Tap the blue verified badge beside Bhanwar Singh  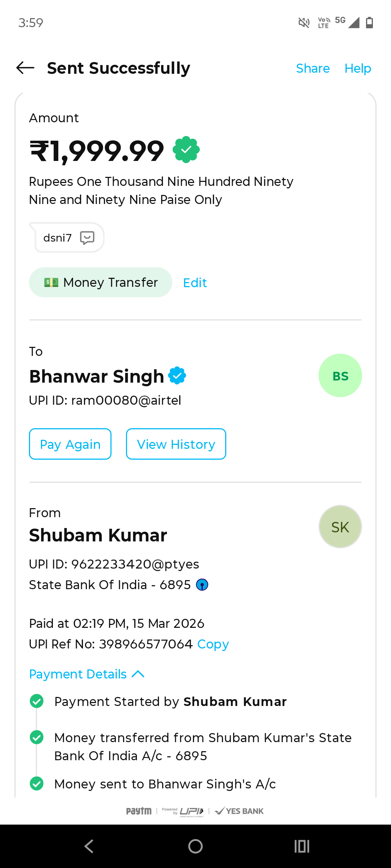pyautogui.click(x=177, y=376)
